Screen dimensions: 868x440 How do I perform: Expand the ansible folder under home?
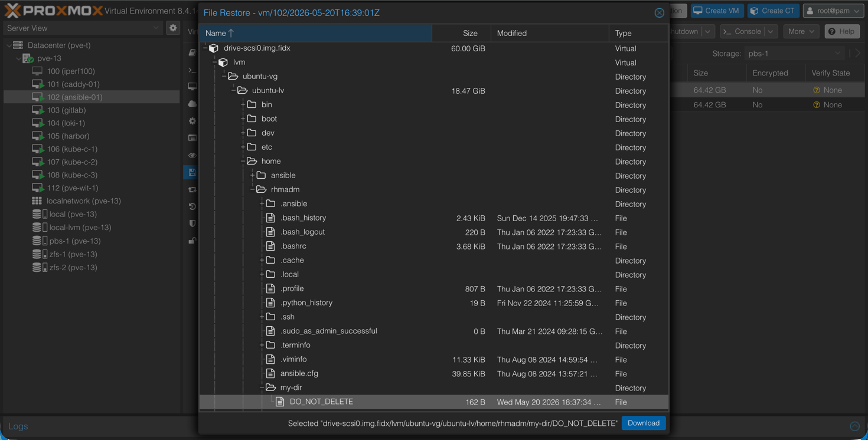252,176
